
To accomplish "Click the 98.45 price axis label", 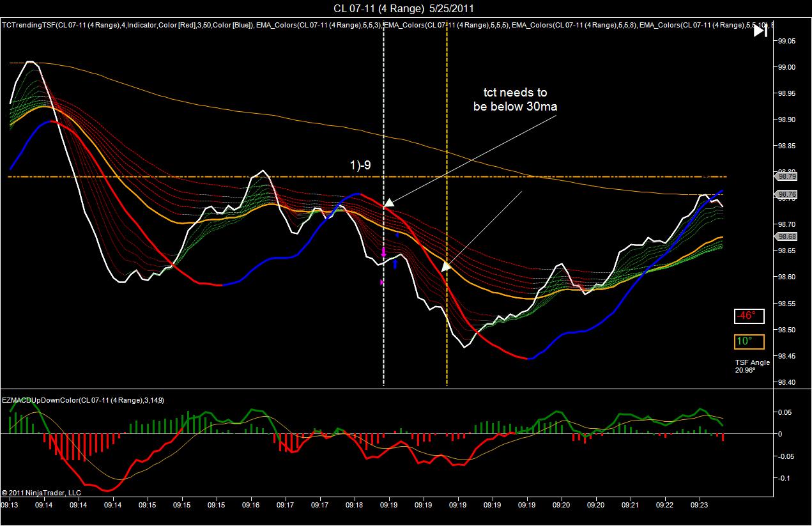I will click(x=786, y=356).
